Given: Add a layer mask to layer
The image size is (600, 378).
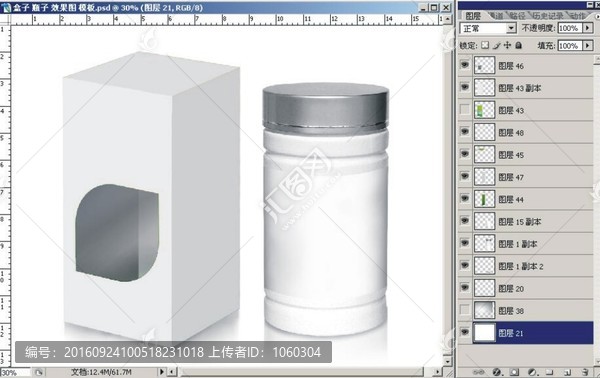Looking at the screenshot, I should coord(514,372).
